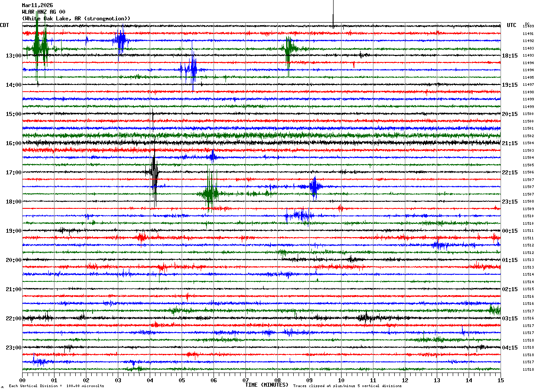Viewport: 536px width, 392px height.
Task: Click the bottom axis minute label "01"
Action: (54, 380)
